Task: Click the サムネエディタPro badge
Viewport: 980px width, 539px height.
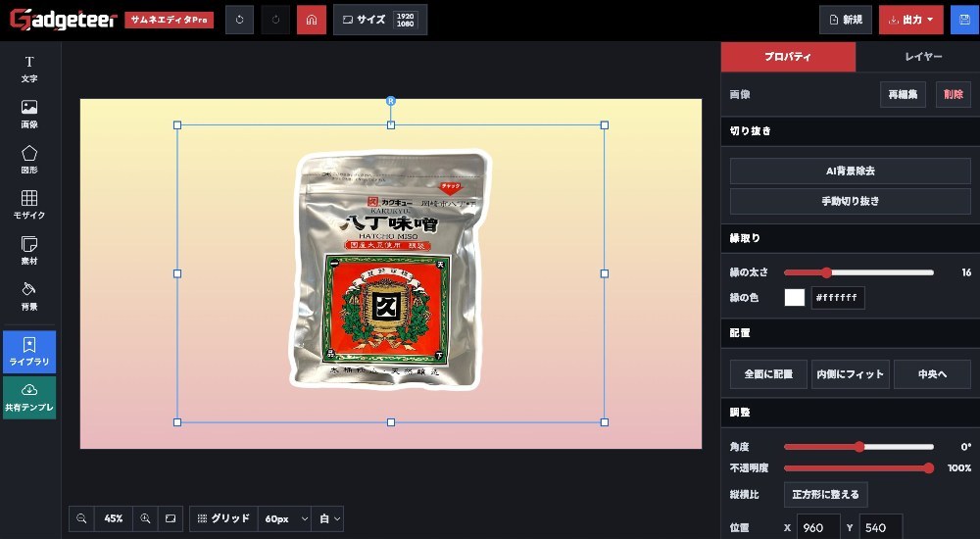Action: pyautogui.click(x=169, y=20)
